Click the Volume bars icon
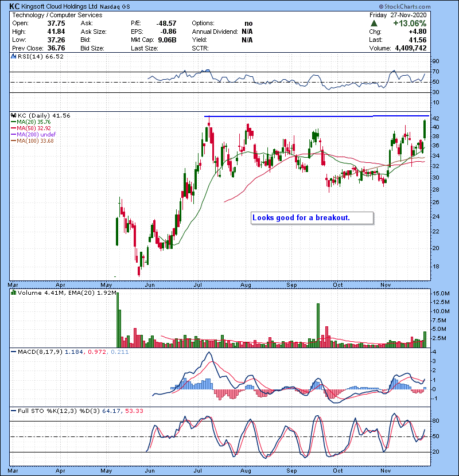Viewport: 459px width, 476px height. (13, 292)
